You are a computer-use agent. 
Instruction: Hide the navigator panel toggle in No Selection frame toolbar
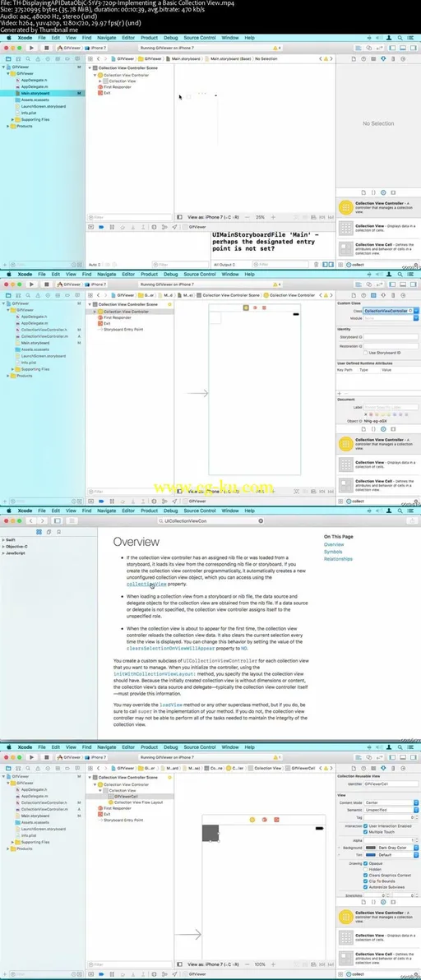391,48
